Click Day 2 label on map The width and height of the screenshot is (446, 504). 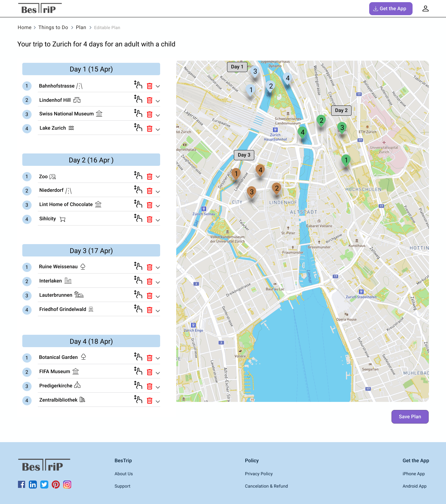click(341, 110)
